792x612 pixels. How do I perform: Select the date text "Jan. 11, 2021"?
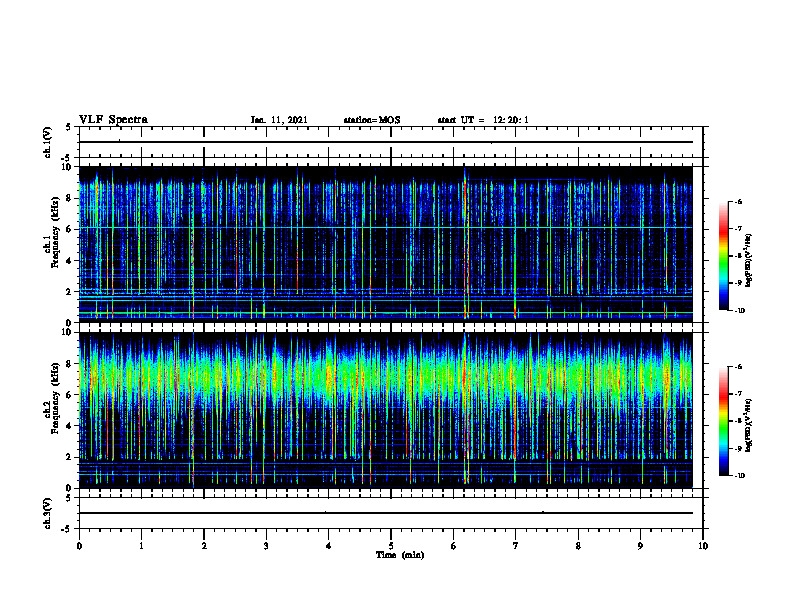[279, 120]
